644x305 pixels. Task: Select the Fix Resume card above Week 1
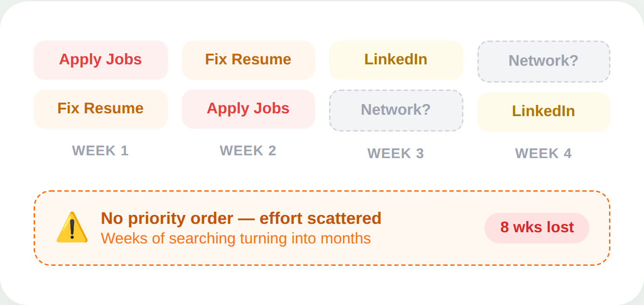[100, 109]
